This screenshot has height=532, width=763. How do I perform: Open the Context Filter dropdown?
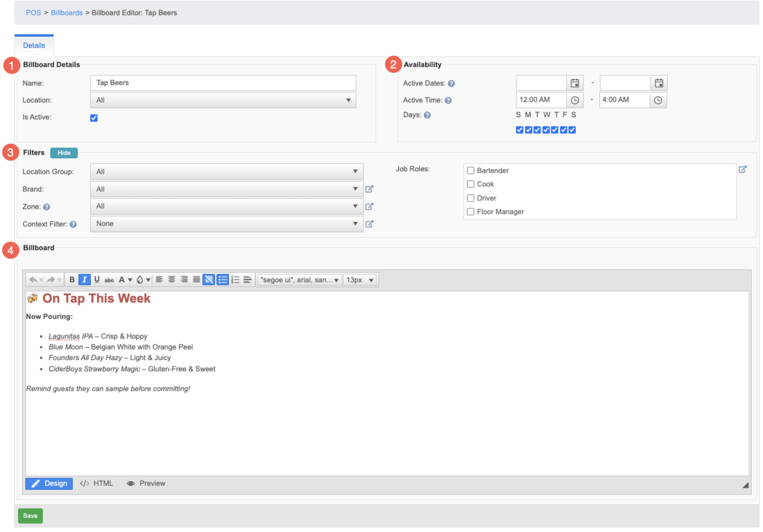coord(227,224)
